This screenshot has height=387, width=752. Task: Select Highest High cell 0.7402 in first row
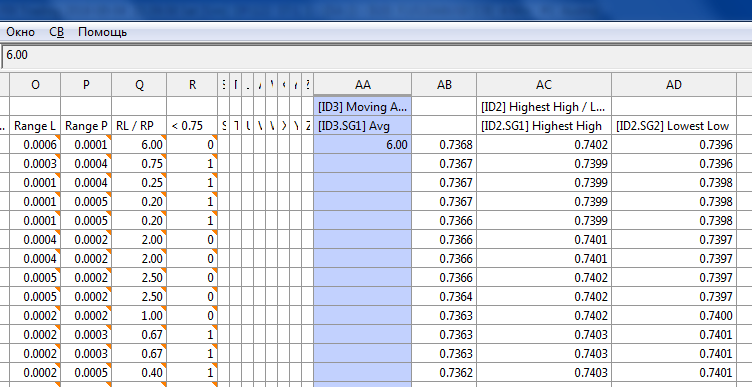[x=544, y=145]
